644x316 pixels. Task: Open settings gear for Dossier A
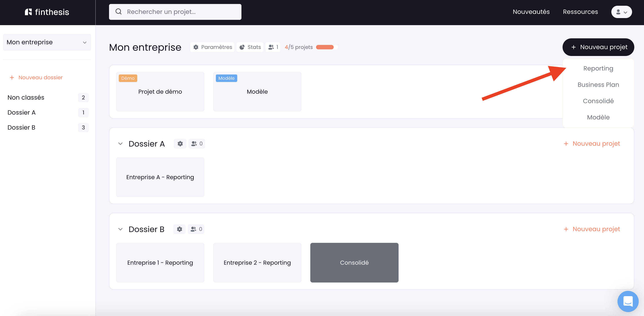tap(180, 143)
